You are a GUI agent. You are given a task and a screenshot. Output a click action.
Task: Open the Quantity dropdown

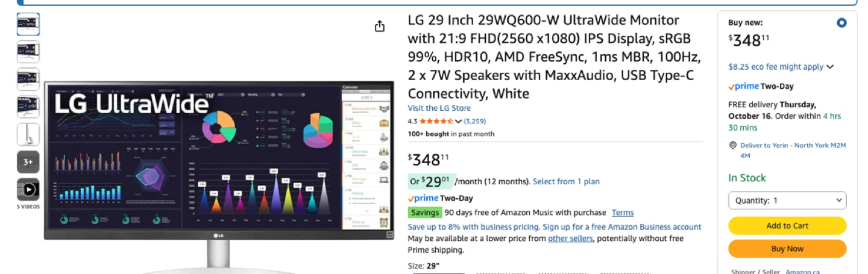[787, 201]
